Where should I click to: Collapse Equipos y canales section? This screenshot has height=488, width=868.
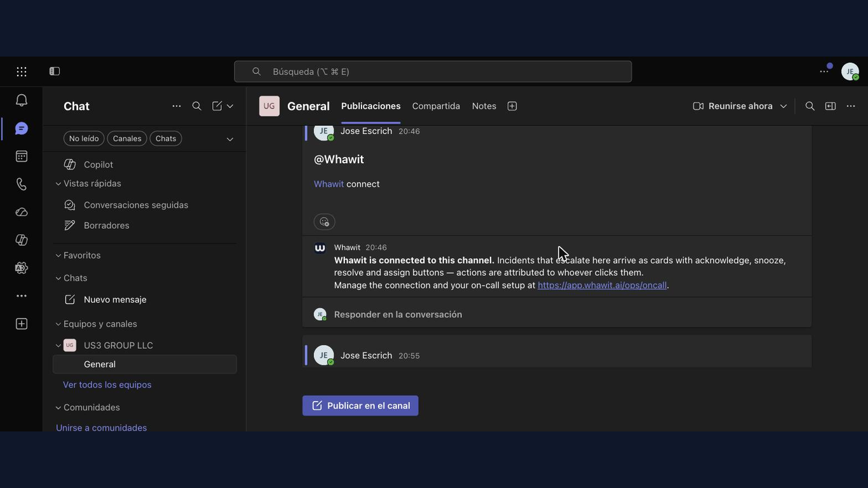(58, 324)
